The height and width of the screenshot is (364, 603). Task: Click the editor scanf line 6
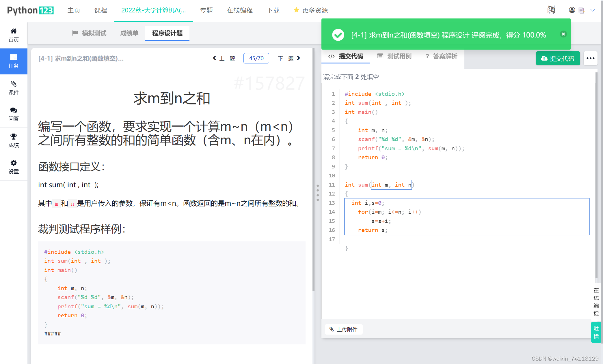[396, 139]
